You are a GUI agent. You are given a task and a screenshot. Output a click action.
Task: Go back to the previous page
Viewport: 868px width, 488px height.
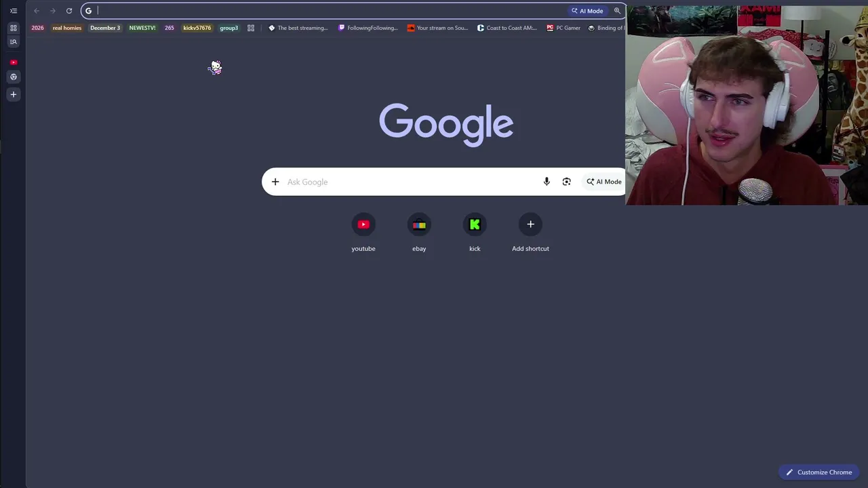pyautogui.click(x=37, y=11)
